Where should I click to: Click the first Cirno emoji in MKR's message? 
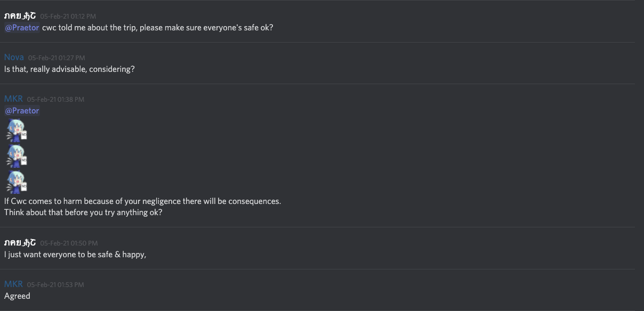point(16,130)
